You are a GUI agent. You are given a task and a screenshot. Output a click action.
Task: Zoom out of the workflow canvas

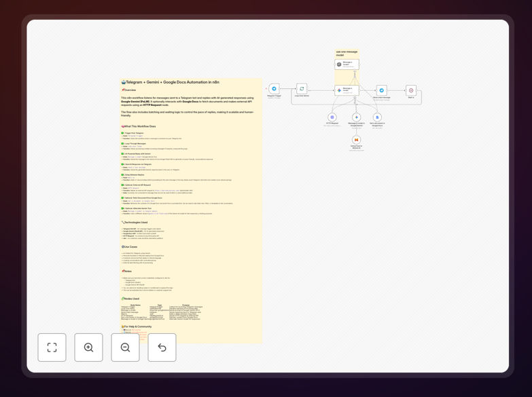[125, 347]
